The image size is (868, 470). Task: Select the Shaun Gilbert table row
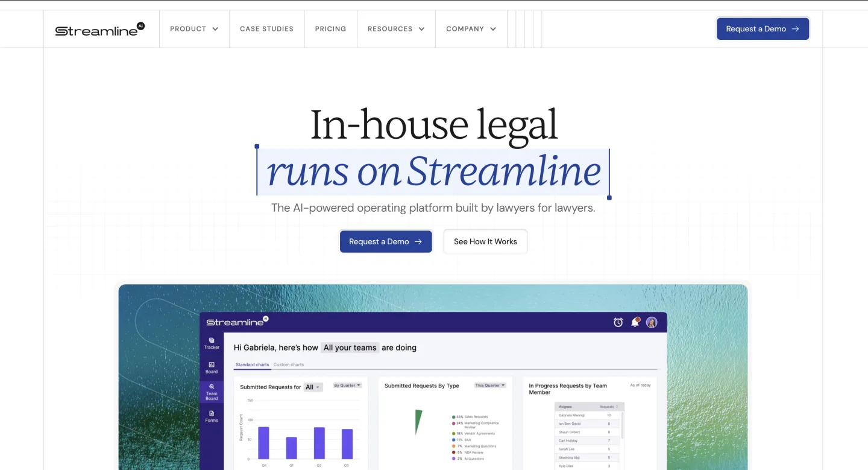pos(587,432)
